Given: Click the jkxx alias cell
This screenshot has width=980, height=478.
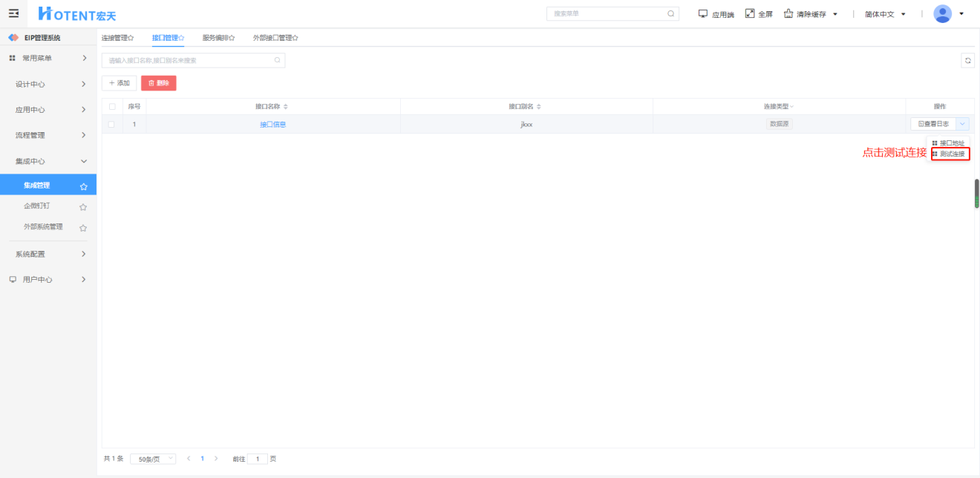Looking at the screenshot, I should click(x=526, y=125).
